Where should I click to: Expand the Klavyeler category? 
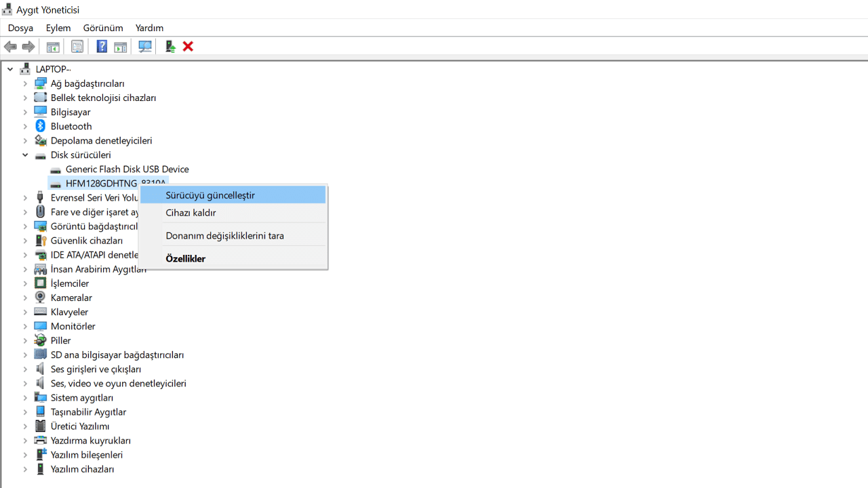(25, 312)
